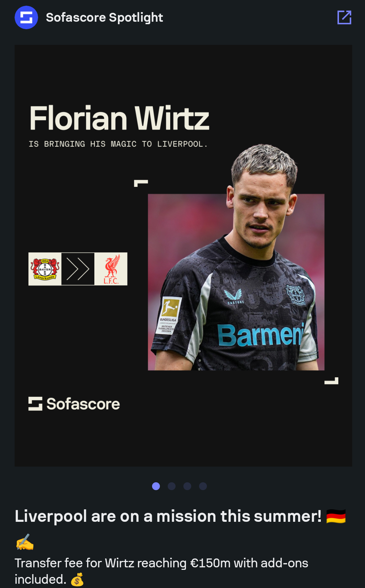Go to the third carousel slide dot
Viewport: 365px width, 588px height.
[187, 486]
